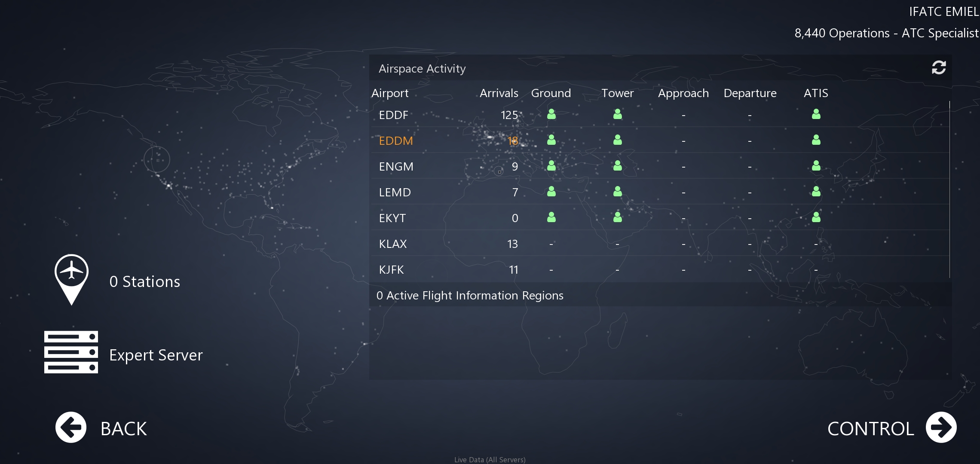Click the BACK text button
The height and width of the screenshot is (464, 980).
click(x=124, y=429)
